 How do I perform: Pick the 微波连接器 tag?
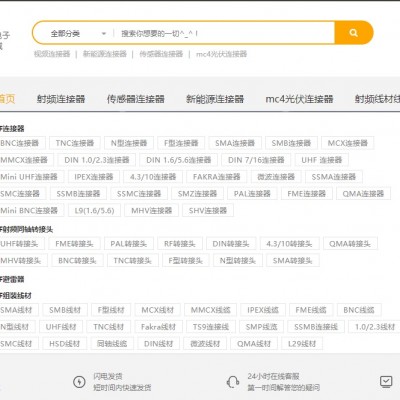click(x=276, y=177)
